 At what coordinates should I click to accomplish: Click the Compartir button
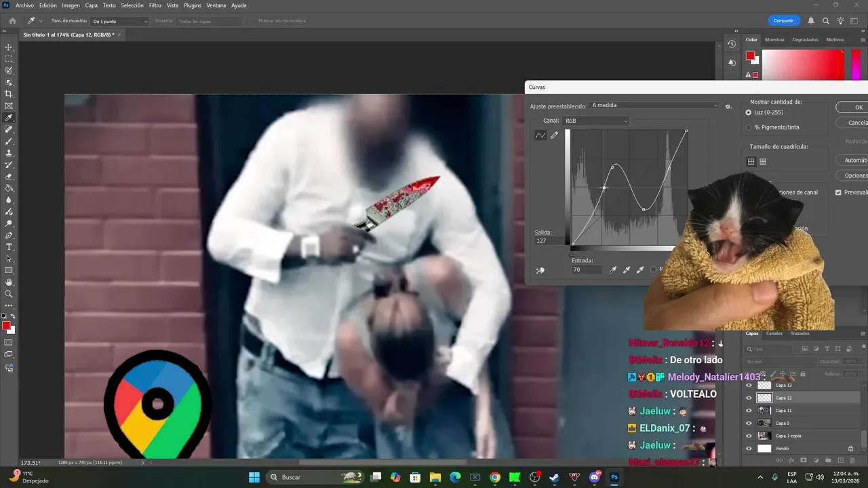click(783, 20)
